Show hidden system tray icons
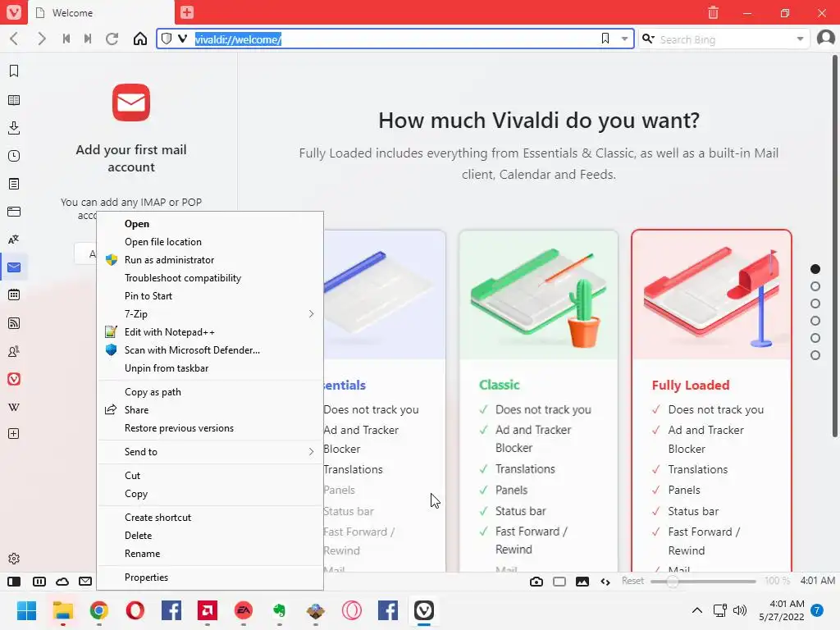Image resolution: width=840 pixels, height=630 pixels. (697, 610)
